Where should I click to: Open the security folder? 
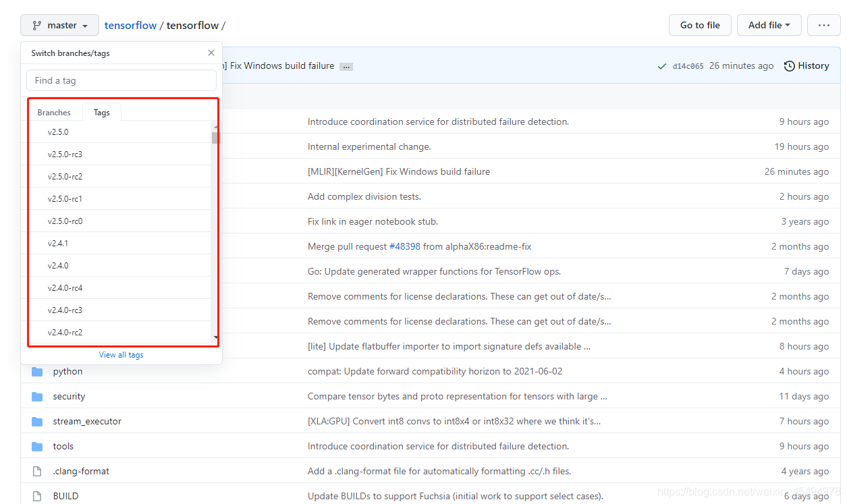[70, 396]
